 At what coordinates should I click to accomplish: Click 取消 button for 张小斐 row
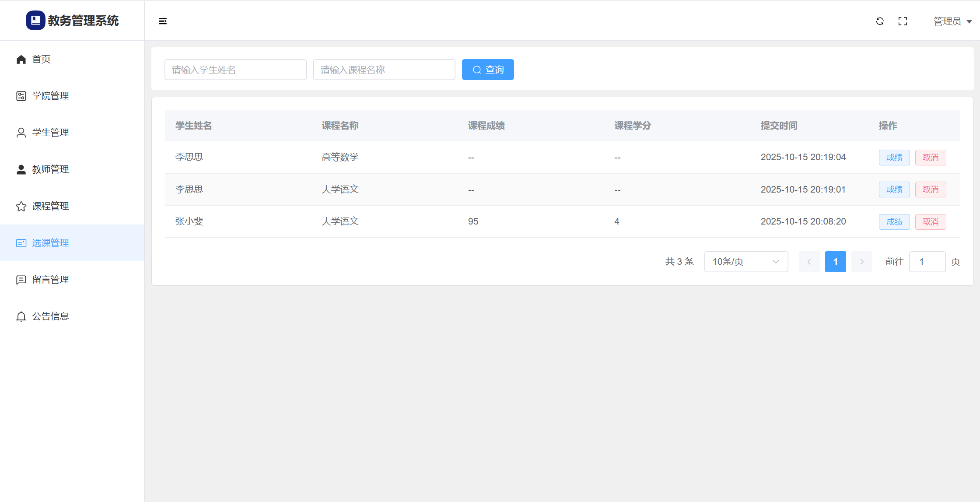931,222
